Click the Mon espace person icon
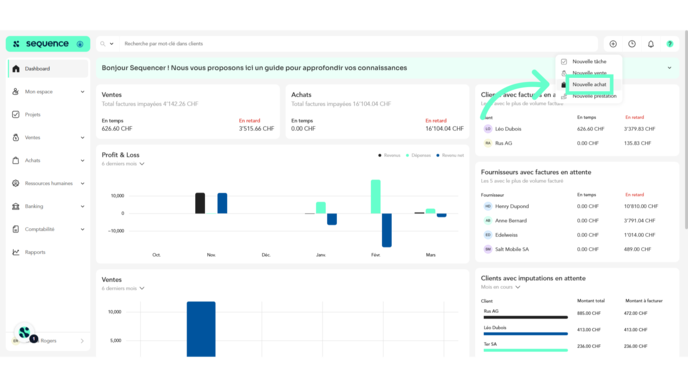The image size is (688, 387). click(x=16, y=91)
